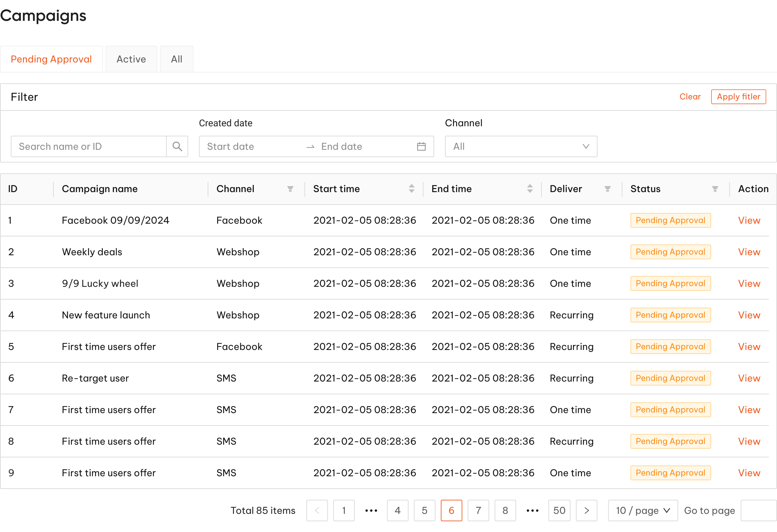Image resolution: width=777 pixels, height=532 pixels.
Task: Select current page 6
Action: pos(451,511)
